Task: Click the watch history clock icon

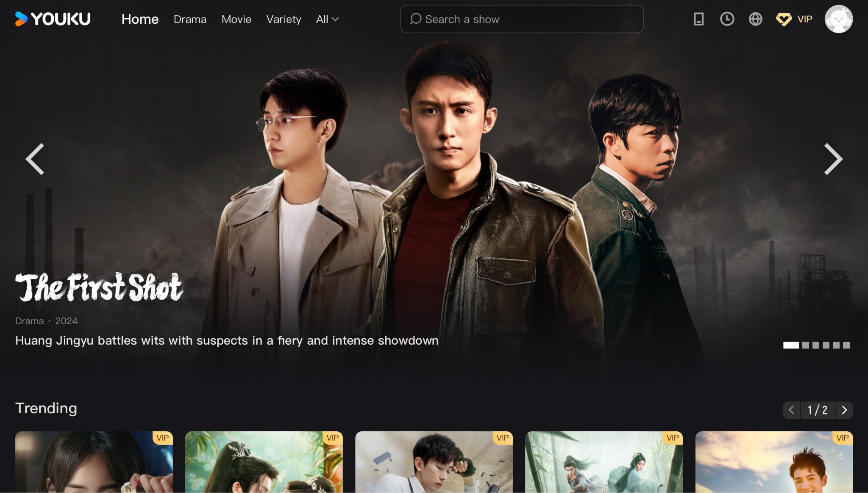Action: click(727, 19)
